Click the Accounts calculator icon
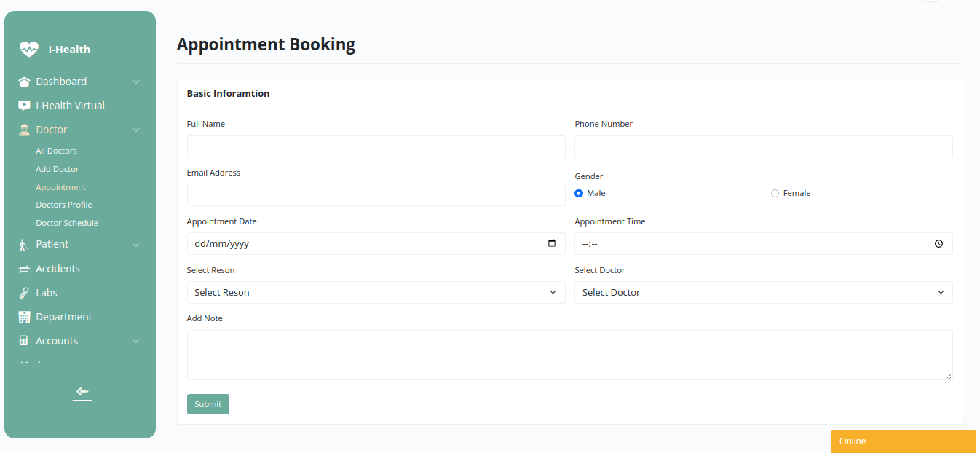The image size is (980, 453). [24, 342]
